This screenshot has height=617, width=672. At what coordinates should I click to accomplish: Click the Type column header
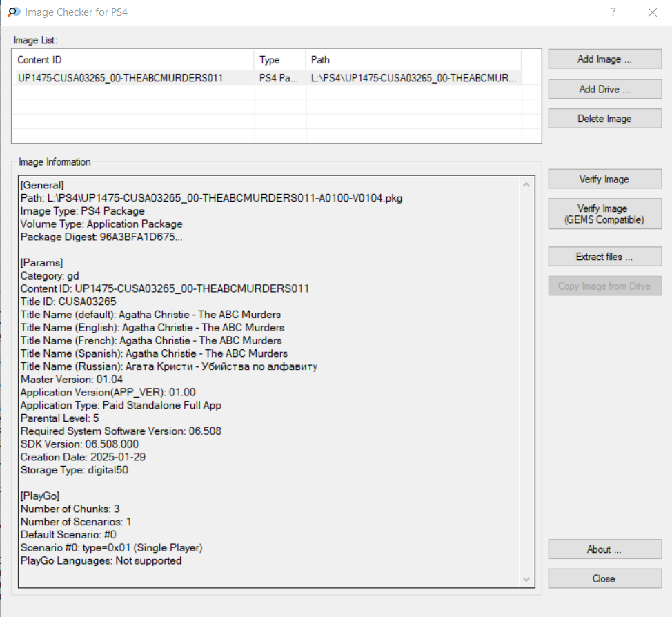pos(280,60)
